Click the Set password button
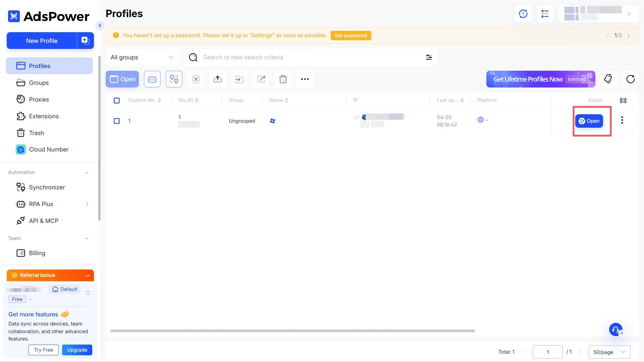The image size is (644, 362). click(x=351, y=35)
